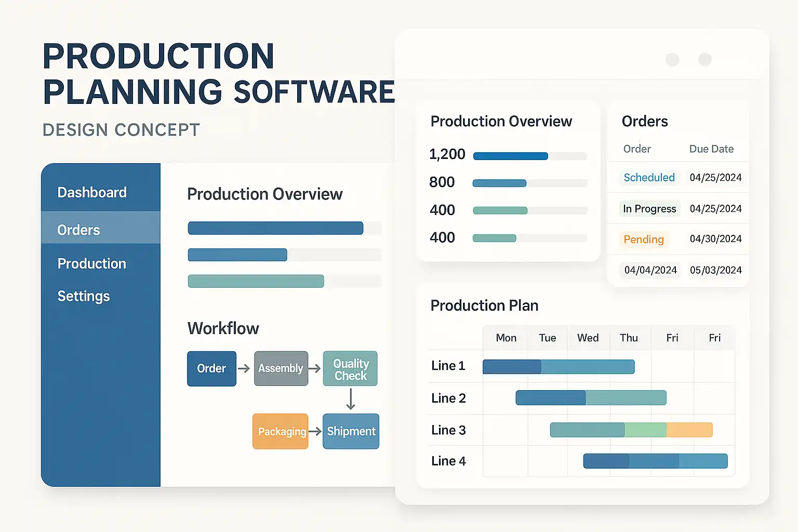
Task: Click the Line 1 schedule bar
Action: pos(558,367)
